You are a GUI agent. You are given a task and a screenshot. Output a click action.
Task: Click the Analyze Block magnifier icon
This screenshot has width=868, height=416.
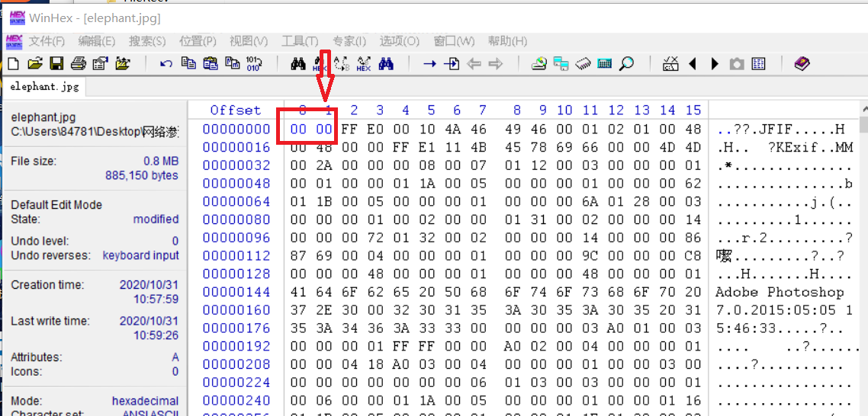coord(626,63)
